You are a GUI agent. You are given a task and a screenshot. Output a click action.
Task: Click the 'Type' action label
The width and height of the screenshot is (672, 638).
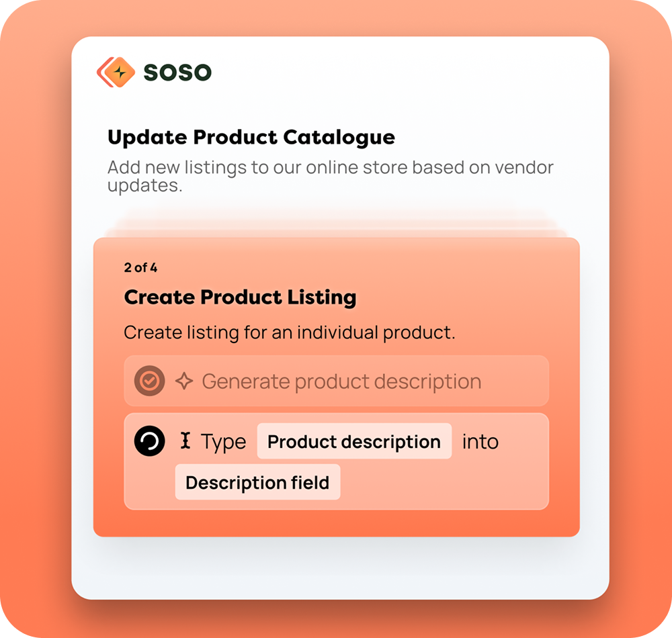point(224,442)
